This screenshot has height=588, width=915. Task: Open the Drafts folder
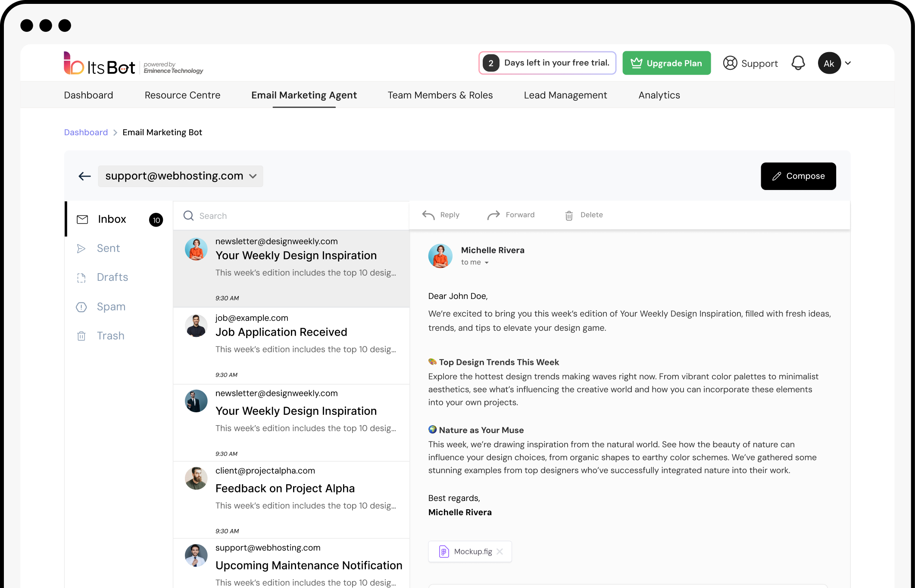112,277
